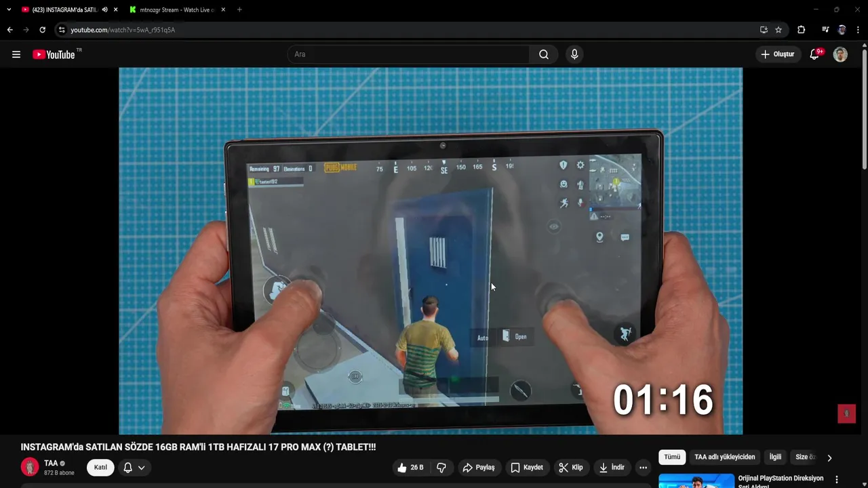
Task: Start voice search with microphone icon
Action: coord(574,54)
